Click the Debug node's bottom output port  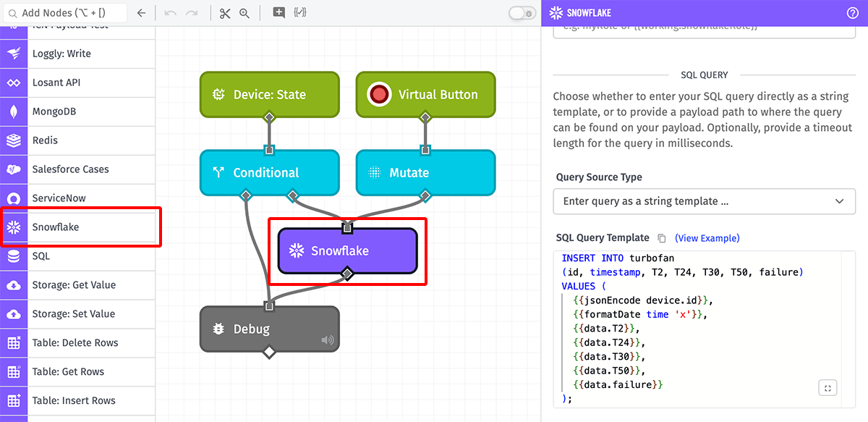269,353
